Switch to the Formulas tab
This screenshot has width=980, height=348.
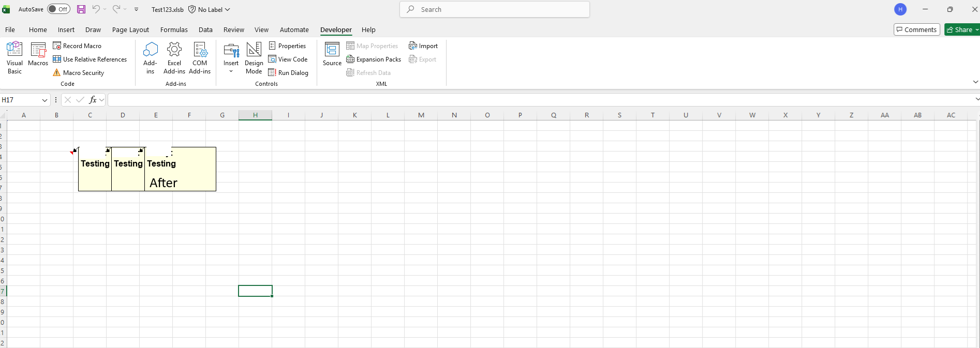click(174, 29)
